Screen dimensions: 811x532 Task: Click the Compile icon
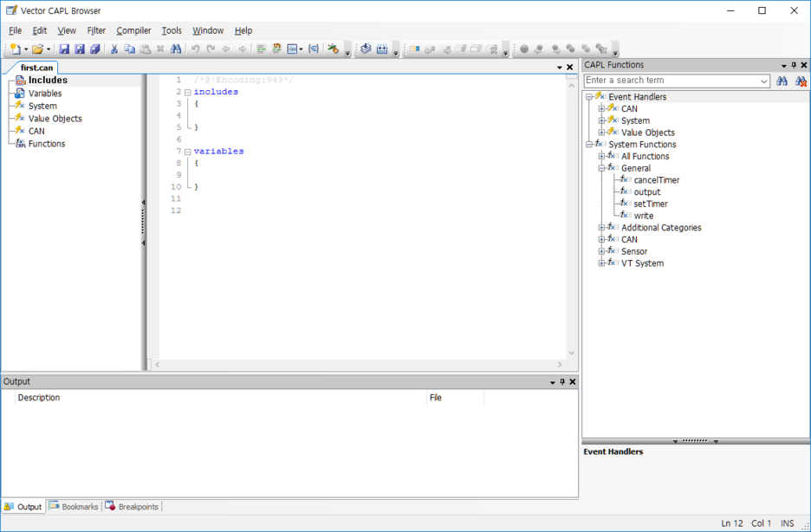(367, 49)
